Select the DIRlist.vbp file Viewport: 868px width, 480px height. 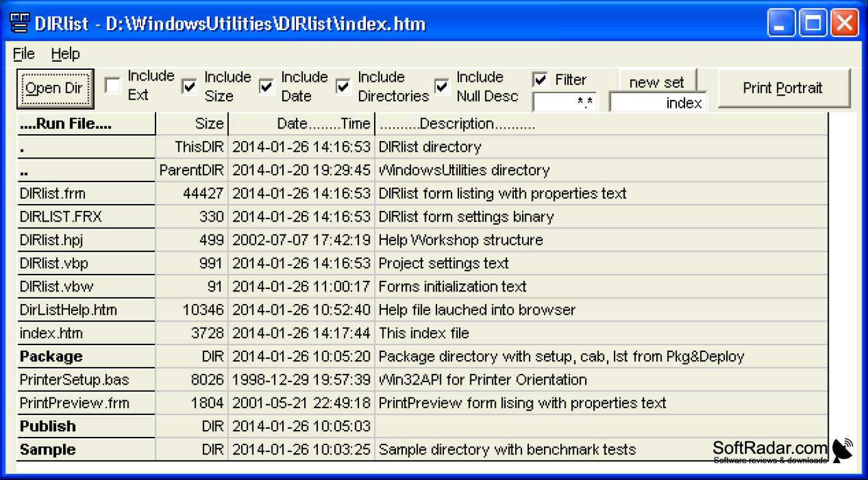tap(86, 263)
